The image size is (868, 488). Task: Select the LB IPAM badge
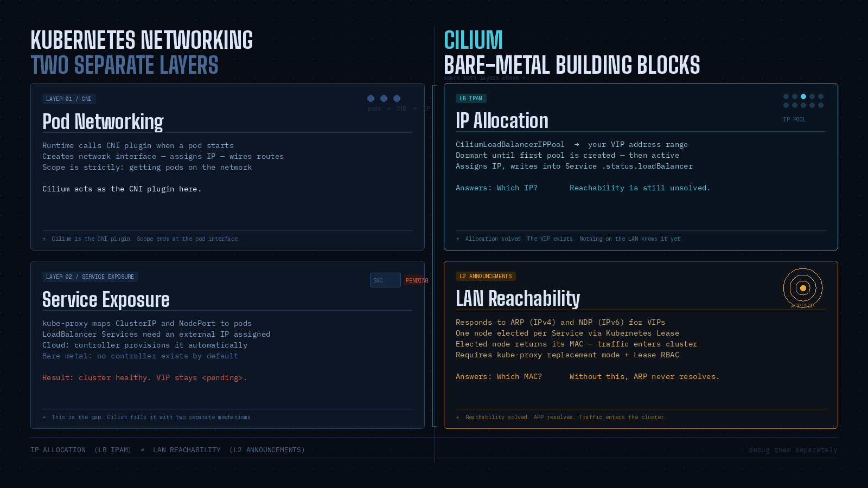pyautogui.click(x=471, y=98)
